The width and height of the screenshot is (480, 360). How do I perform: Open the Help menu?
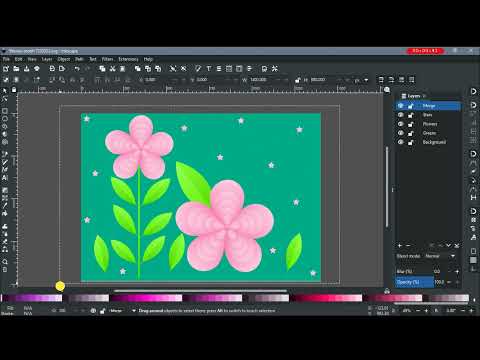pyautogui.click(x=148, y=59)
